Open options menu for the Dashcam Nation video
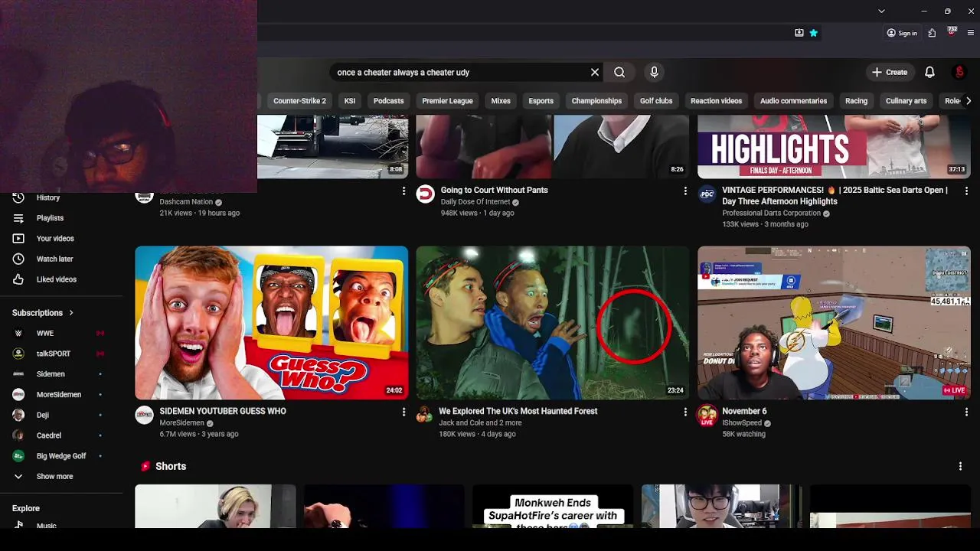The width and height of the screenshot is (980, 551). coord(403,191)
